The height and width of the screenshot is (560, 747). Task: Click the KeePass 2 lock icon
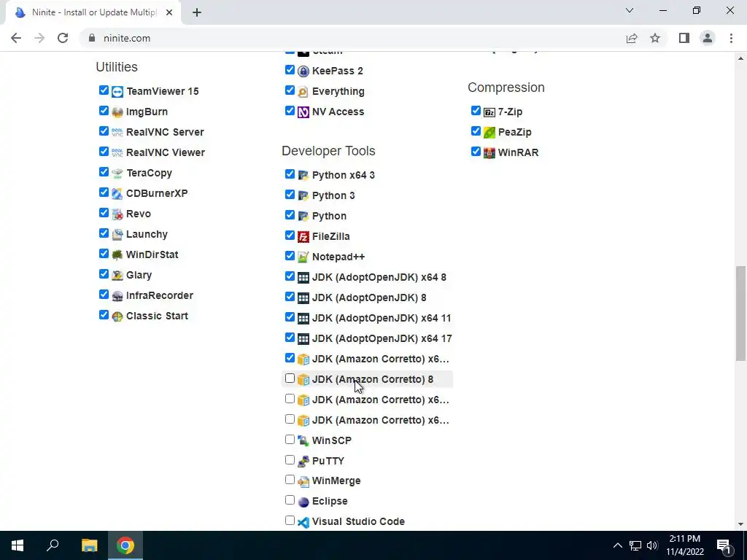303,71
